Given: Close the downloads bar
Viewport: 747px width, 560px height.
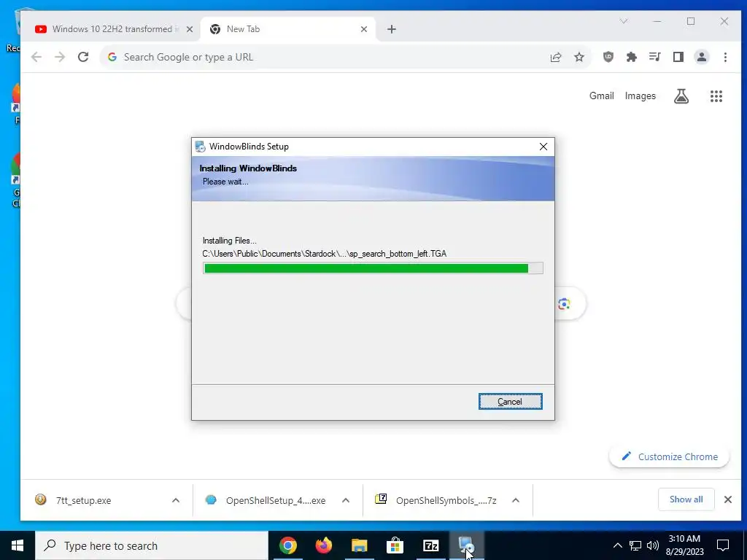Looking at the screenshot, I should point(728,499).
